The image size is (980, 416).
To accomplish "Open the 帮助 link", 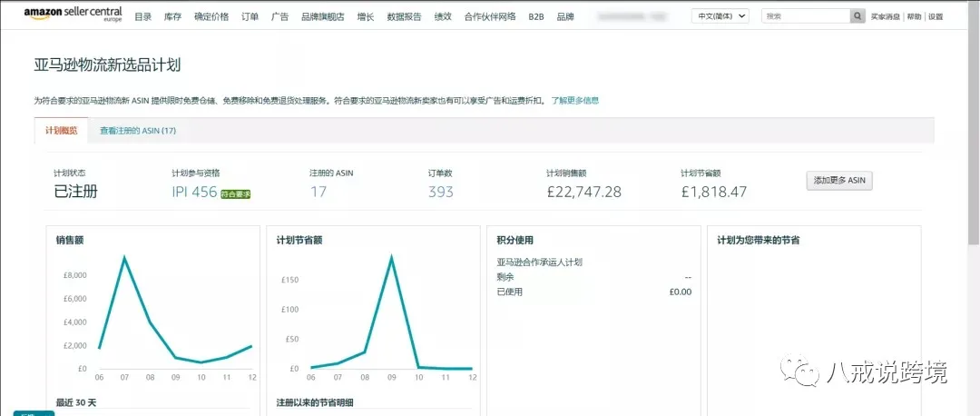I will [914, 17].
